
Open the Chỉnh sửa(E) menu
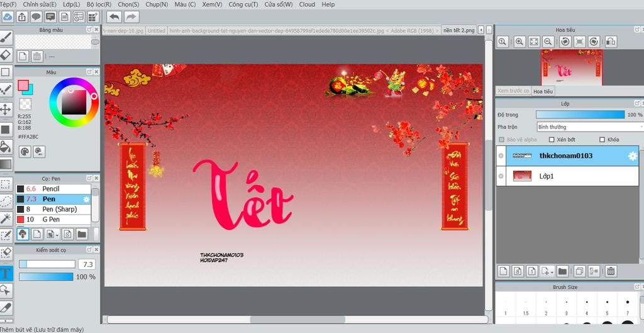coord(40,4)
